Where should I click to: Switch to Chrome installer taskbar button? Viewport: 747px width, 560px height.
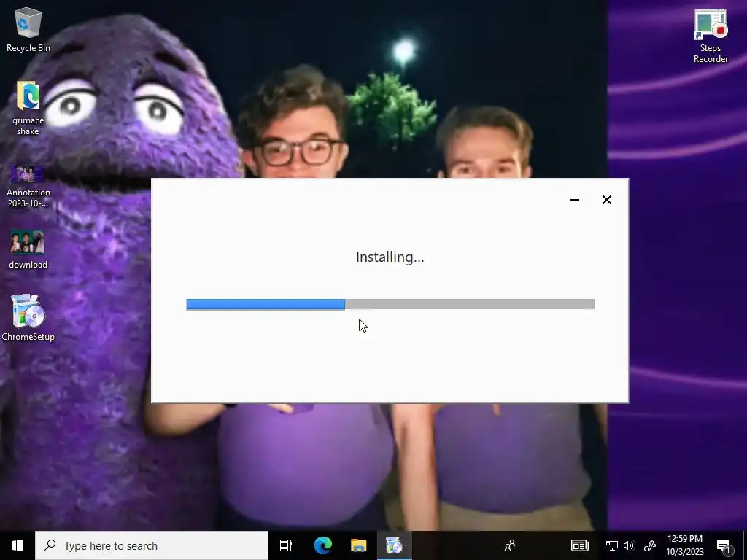(395, 545)
